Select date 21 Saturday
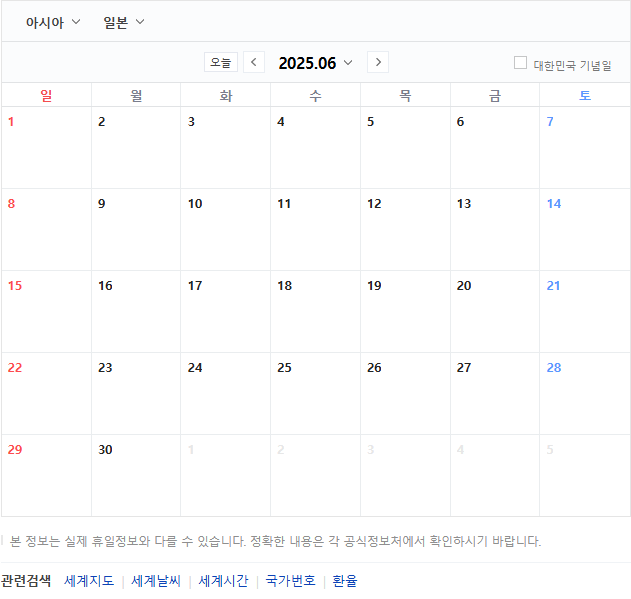The height and width of the screenshot is (599, 631). (553, 286)
